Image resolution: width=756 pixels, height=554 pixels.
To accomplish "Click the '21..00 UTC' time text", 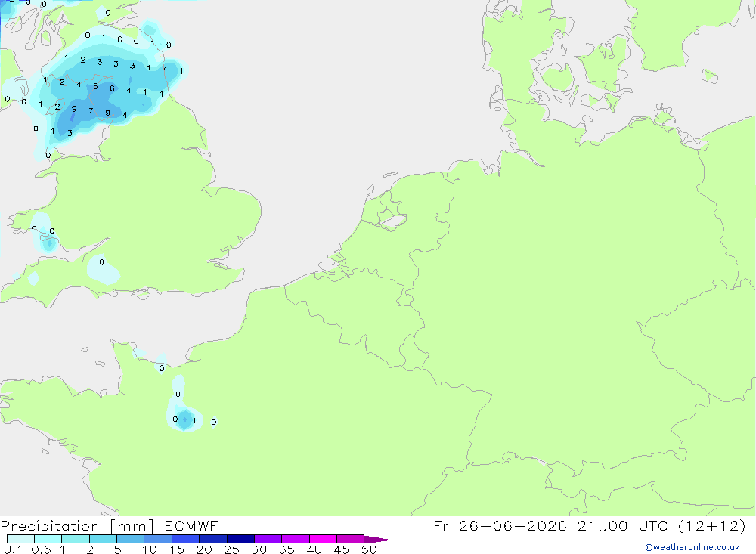I will point(623,525).
